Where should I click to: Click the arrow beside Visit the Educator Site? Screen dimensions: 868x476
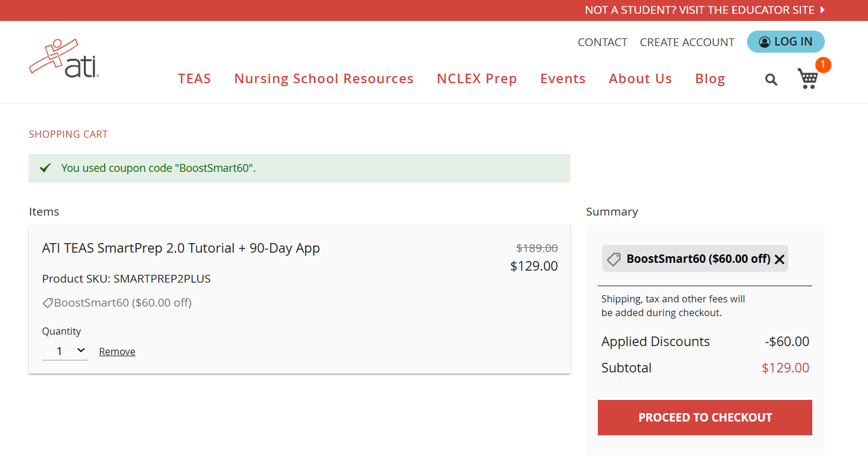(822, 10)
